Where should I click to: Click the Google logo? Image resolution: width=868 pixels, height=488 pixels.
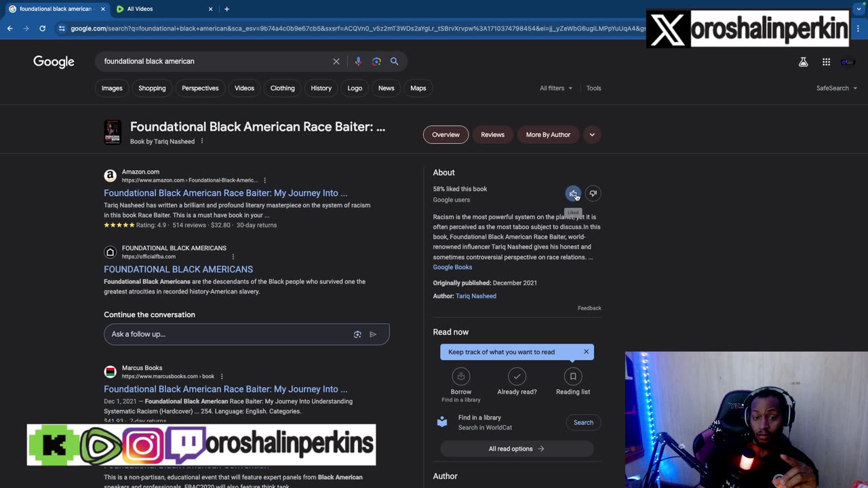[x=54, y=62]
